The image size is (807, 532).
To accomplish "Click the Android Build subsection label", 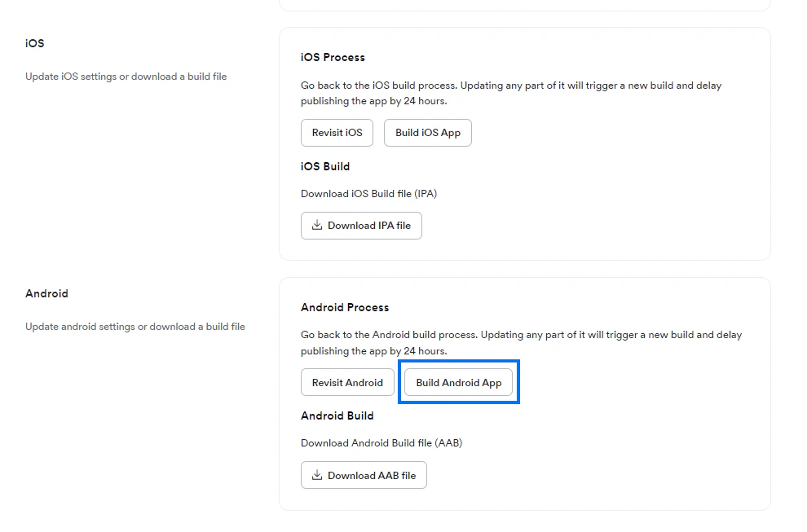I will (x=337, y=415).
